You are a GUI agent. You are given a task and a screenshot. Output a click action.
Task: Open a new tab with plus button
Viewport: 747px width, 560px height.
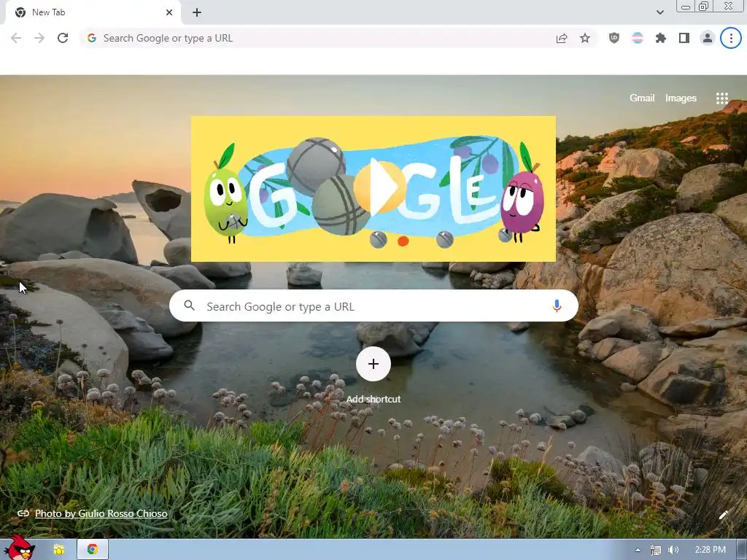[x=197, y=12]
